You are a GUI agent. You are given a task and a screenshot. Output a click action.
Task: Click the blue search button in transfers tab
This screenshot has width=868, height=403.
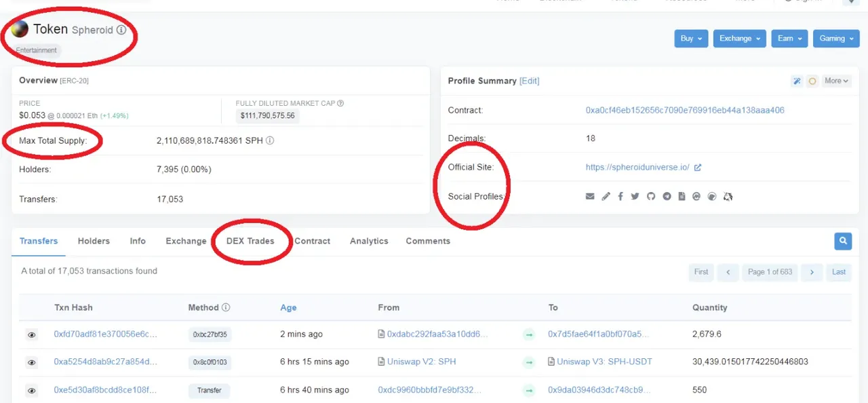click(x=843, y=241)
